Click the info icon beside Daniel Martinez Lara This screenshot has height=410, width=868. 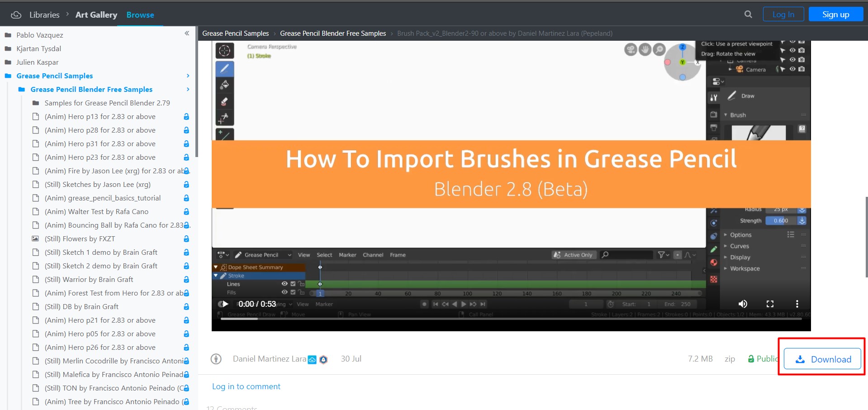216,359
